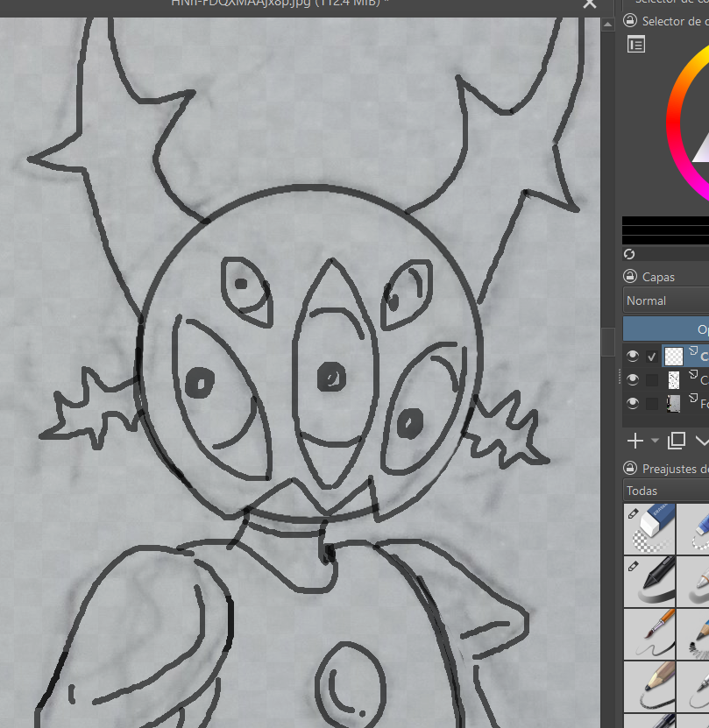Uncheck the selected top layer checkbox
This screenshot has width=709, height=728.
(652, 357)
